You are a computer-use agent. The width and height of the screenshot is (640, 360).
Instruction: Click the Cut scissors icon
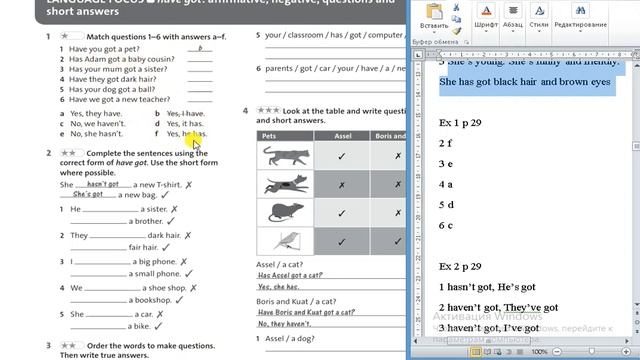[x=456, y=7]
